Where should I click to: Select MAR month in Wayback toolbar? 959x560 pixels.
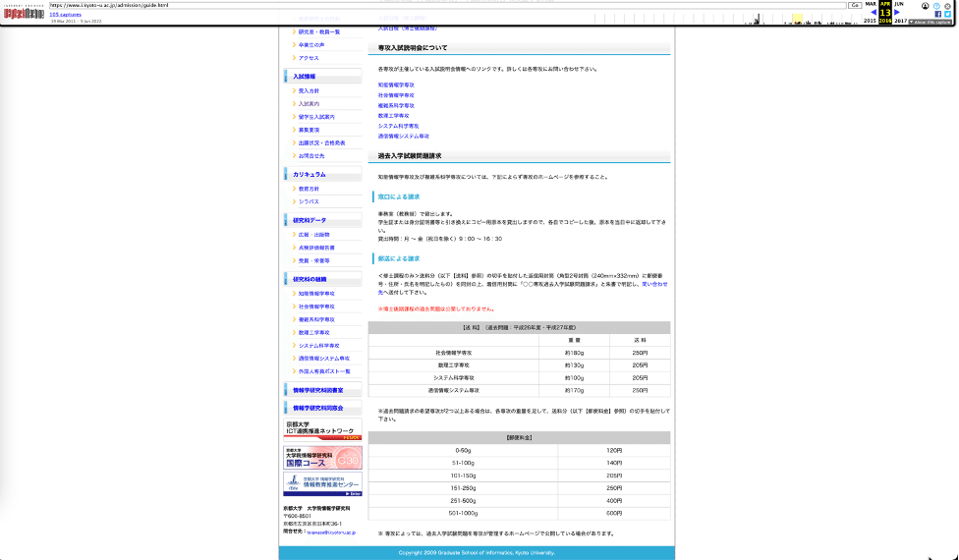[871, 4]
